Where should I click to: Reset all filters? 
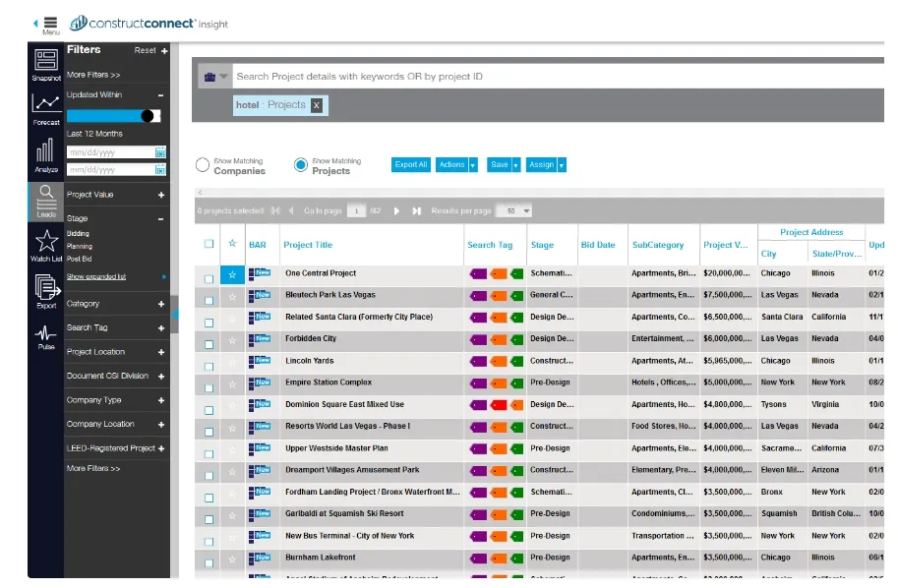point(145,50)
